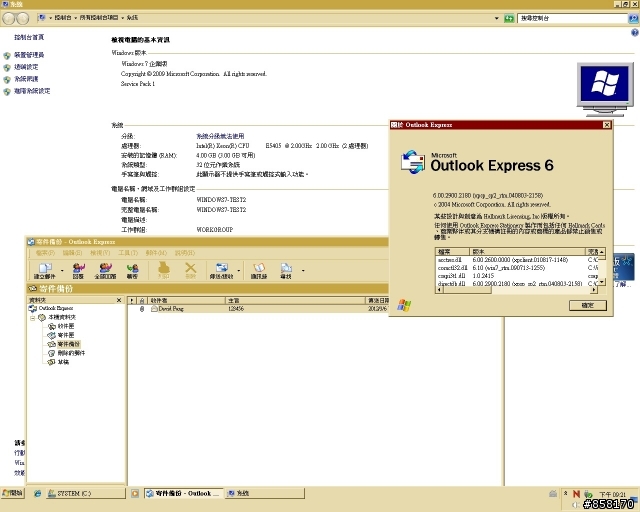Click the Reply All (全部回覆) toolbar icon
640x512 pixels.
click(105, 270)
